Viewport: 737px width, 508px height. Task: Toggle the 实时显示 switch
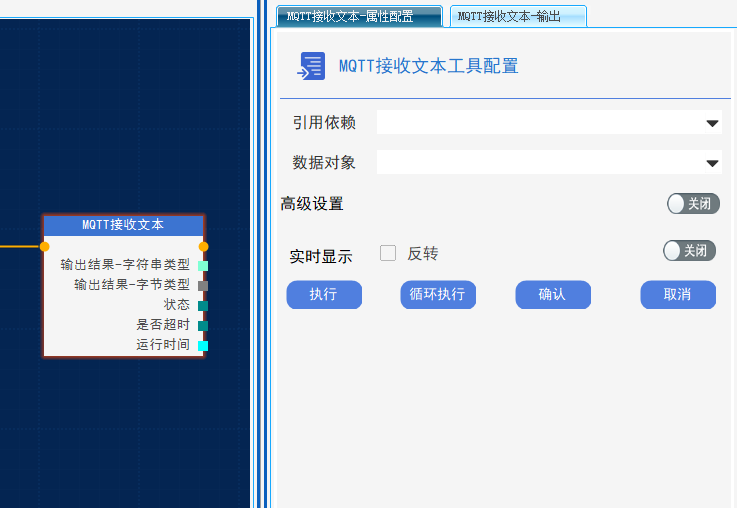point(690,250)
